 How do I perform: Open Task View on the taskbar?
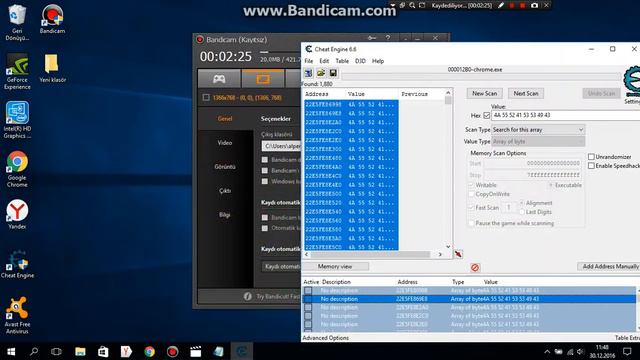pos(56,351)
